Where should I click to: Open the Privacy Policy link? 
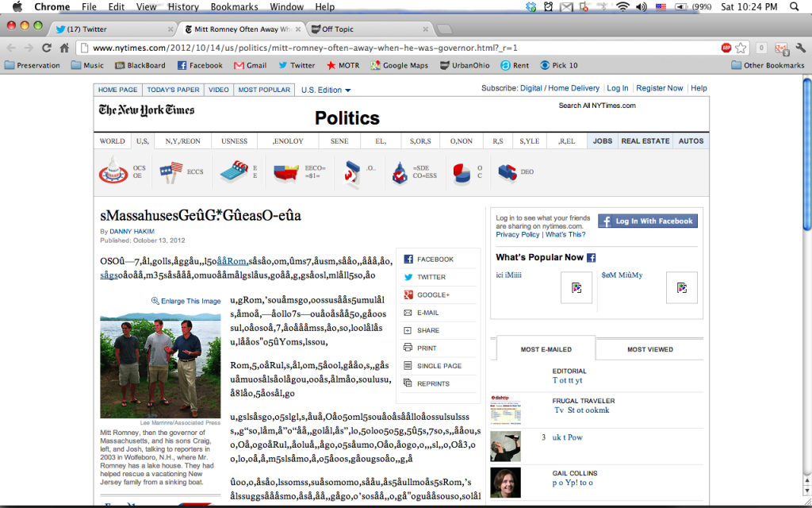coord(517,234)
